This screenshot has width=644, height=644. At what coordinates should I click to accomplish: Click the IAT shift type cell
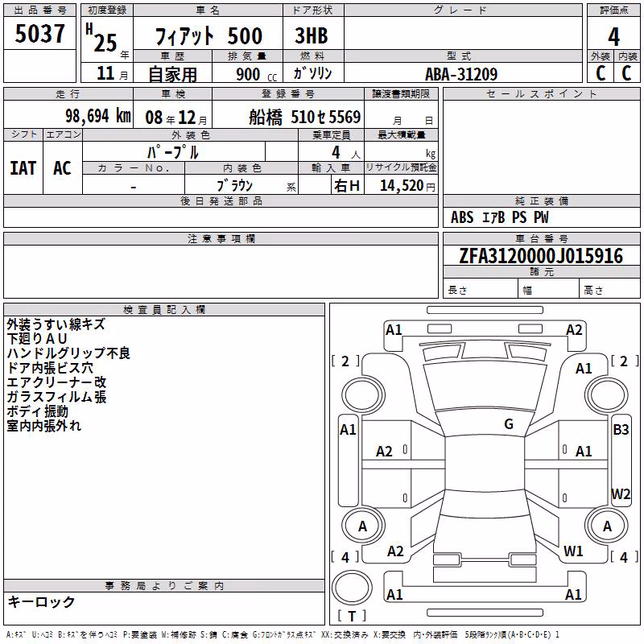[x=23, y=168]
